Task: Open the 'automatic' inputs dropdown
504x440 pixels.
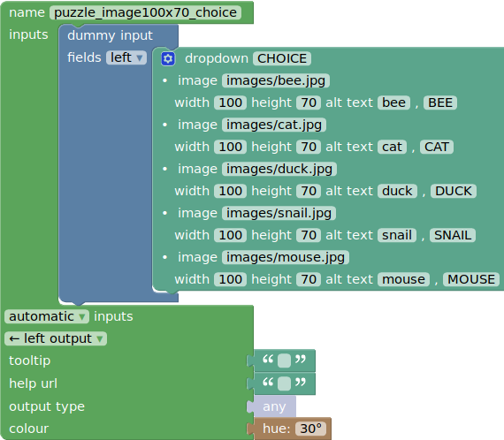Action: point(47,316)
